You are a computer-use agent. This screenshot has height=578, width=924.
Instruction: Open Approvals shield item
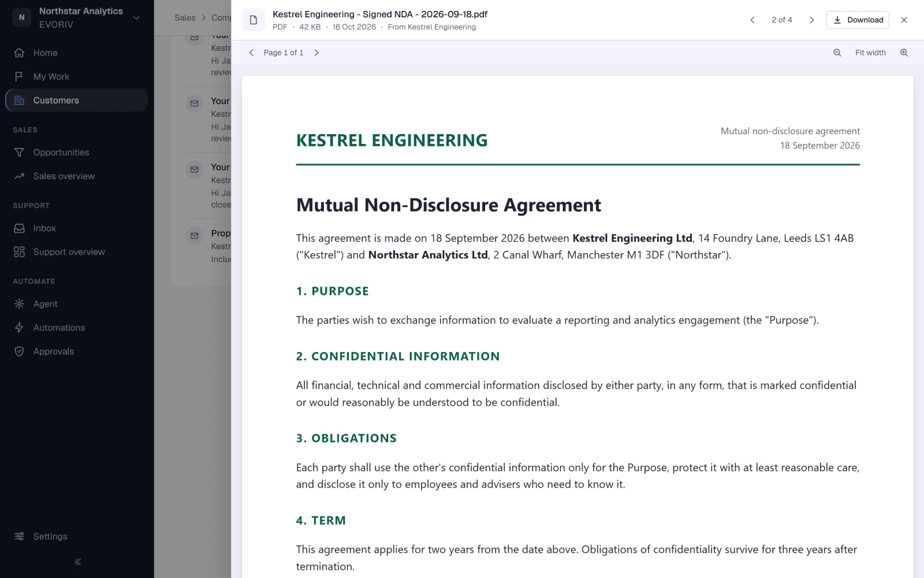[76, 351]
